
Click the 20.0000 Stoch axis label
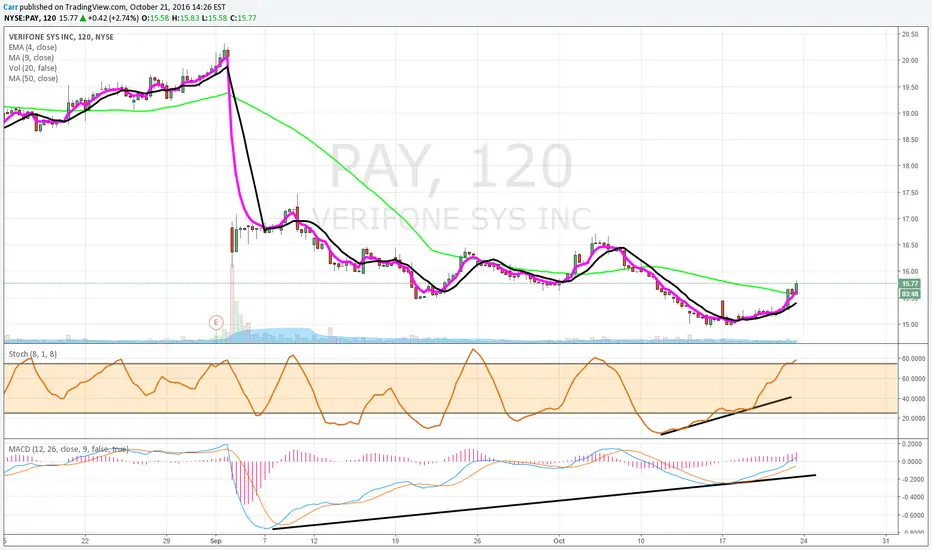(913, 419)
